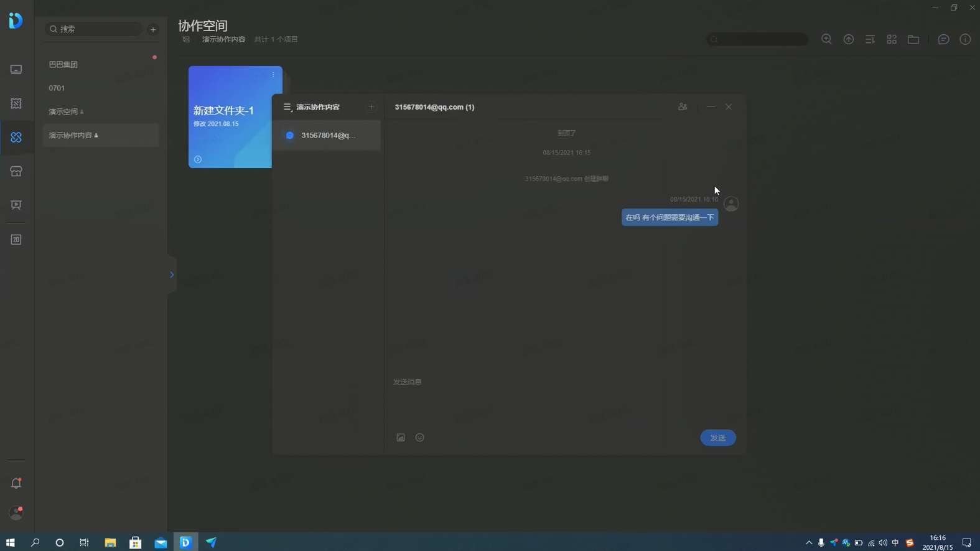Open Windows Start menu
The image size is (980, 551).
click(10, 542)
